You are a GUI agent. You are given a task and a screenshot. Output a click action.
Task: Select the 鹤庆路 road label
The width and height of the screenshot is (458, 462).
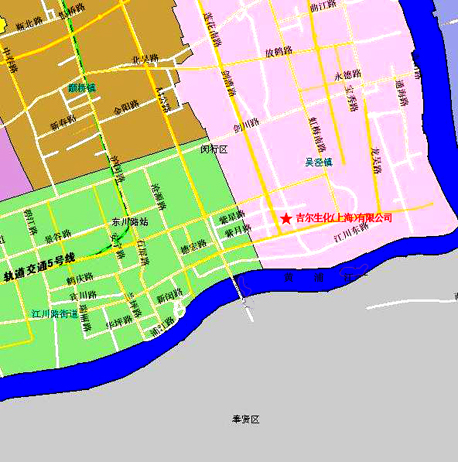pos(80,279)
